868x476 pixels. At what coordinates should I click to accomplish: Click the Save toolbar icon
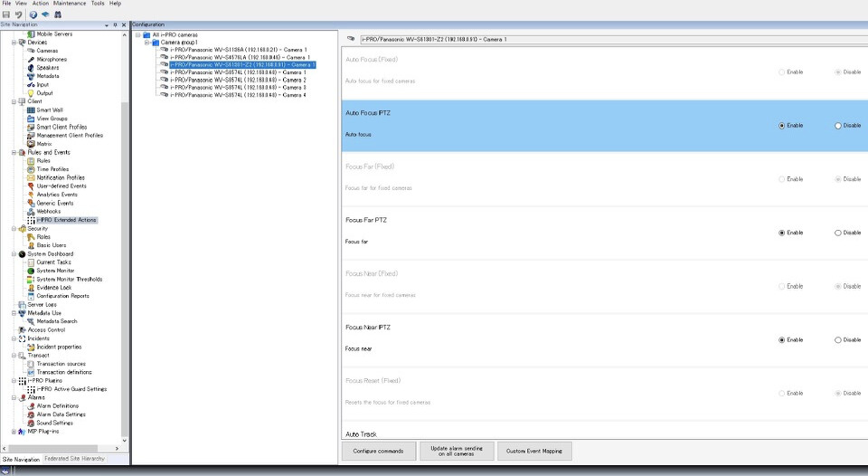[6, 14]
